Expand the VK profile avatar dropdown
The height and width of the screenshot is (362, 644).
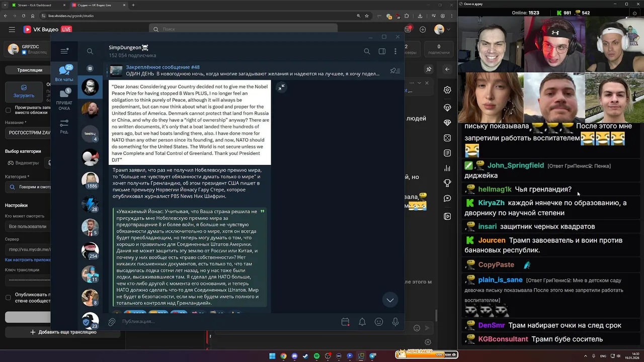(x=442, y=29)
